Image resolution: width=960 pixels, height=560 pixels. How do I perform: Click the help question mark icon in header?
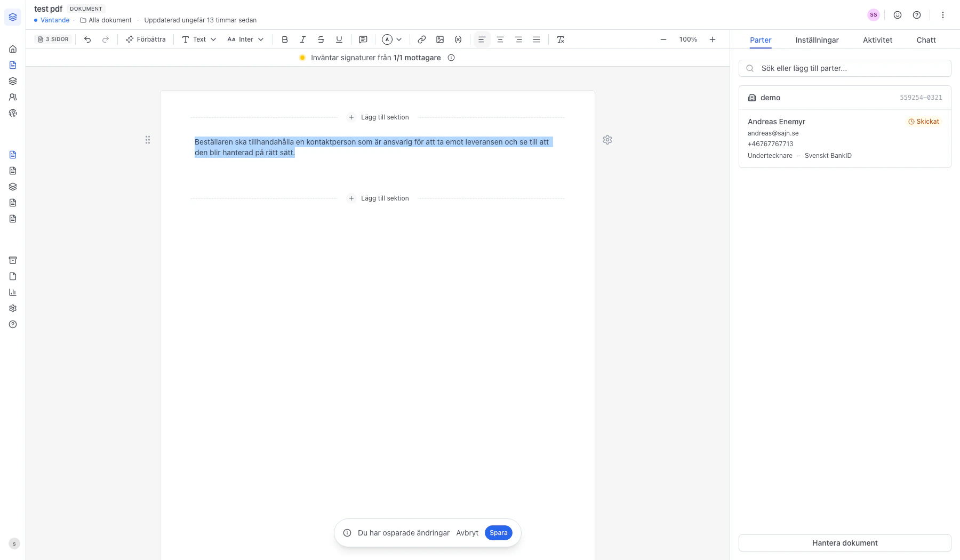pyautogui.click(x=917, y=15)
